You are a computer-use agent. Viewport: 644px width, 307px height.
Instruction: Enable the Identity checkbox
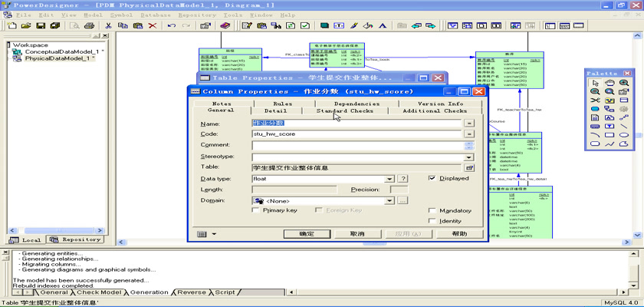pyautogui.click(x=432, y=221)
